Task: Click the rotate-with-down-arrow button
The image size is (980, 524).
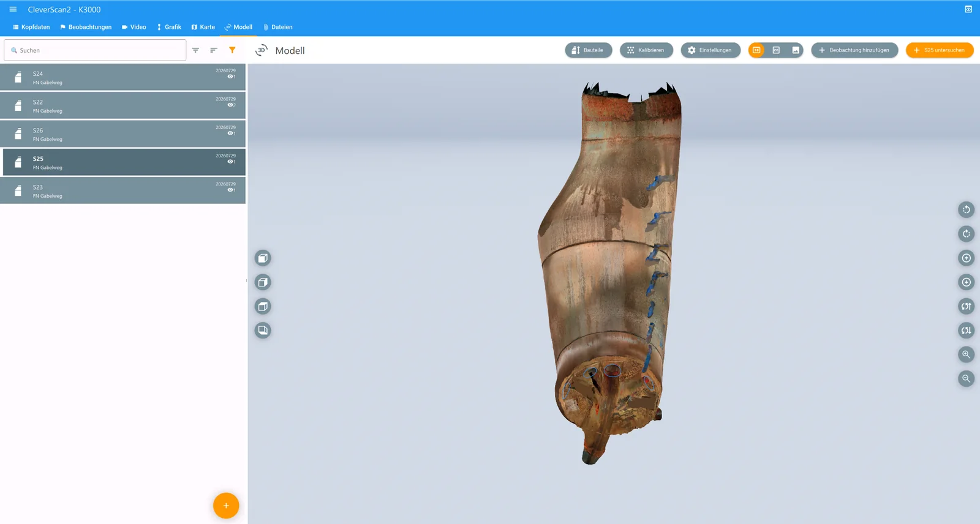Action: (966, 331)
